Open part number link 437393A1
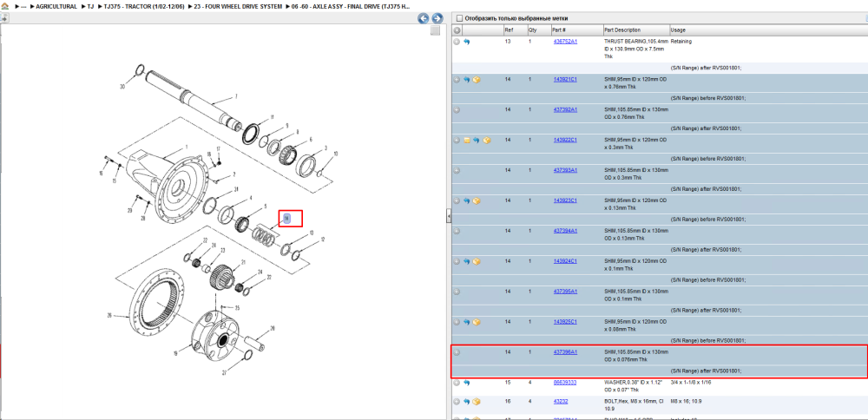 (x=565, y=170)
